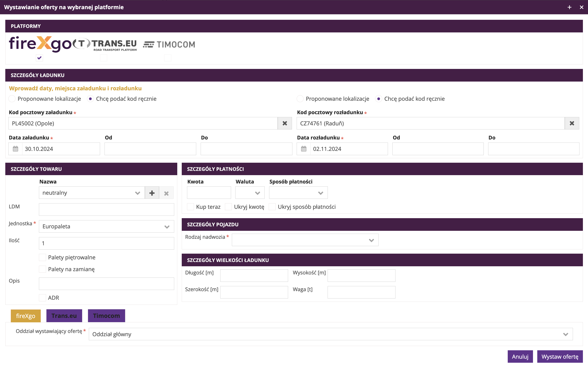Click into the Kwota amount field
The width and height of the screenshot is (588, 367).
point(209,193)
